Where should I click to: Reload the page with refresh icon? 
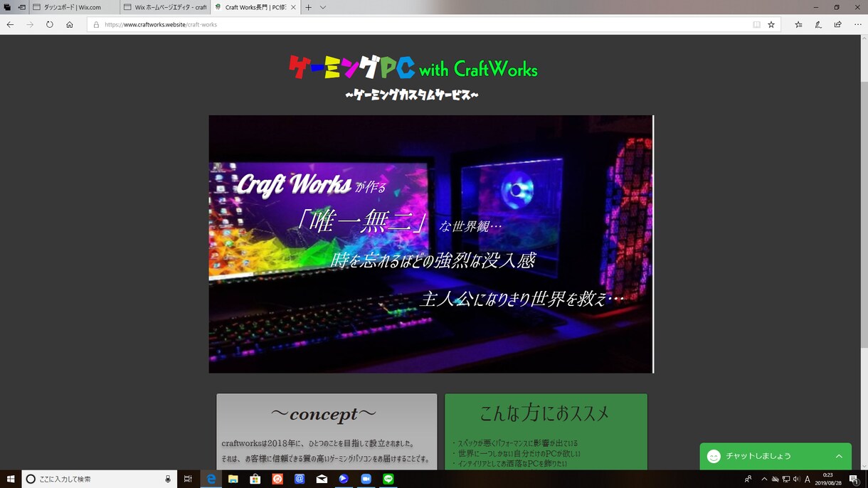pos(50,24)
